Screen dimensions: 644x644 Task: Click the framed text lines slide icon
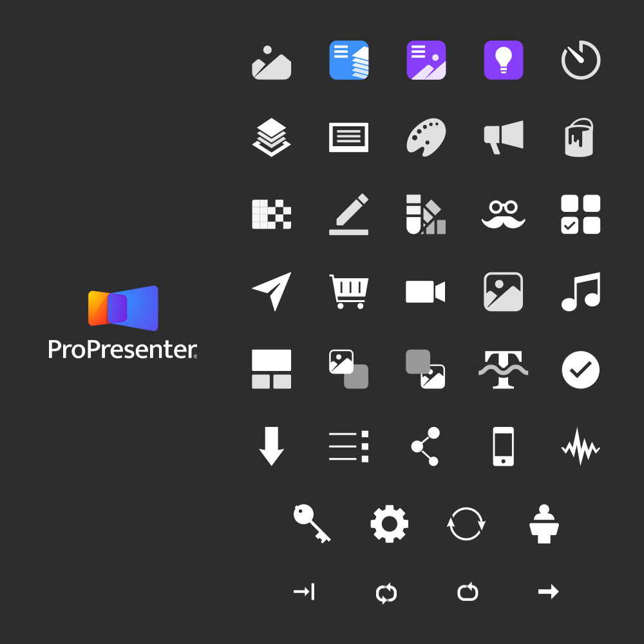pyautogui.click(x=348, y=137)
